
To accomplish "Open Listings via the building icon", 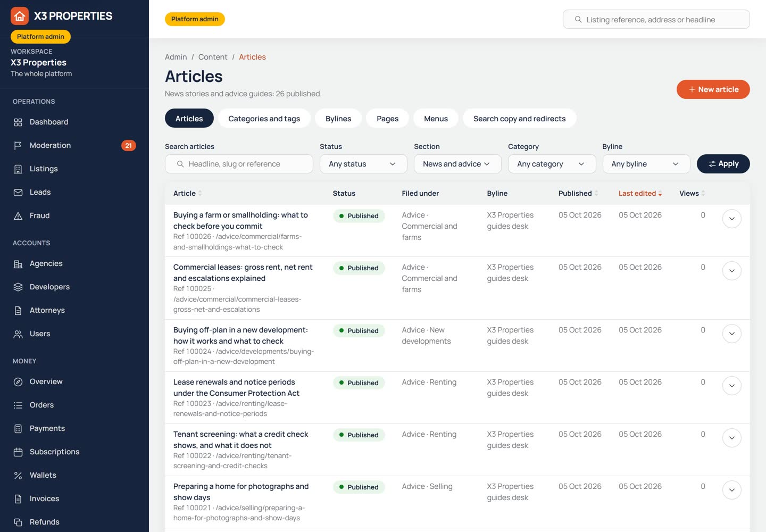I will pyautogui.click(x=18, y=169).
